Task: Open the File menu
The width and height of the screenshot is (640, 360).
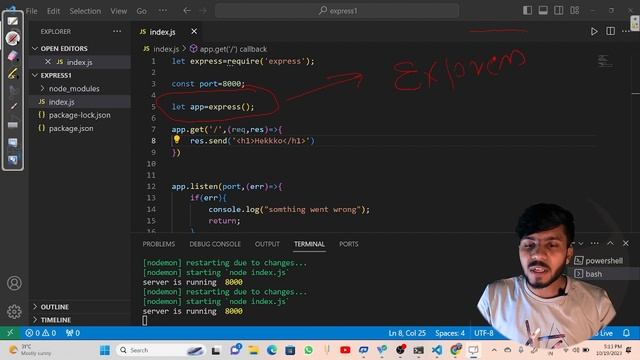Action: click(x=31, y=11)
